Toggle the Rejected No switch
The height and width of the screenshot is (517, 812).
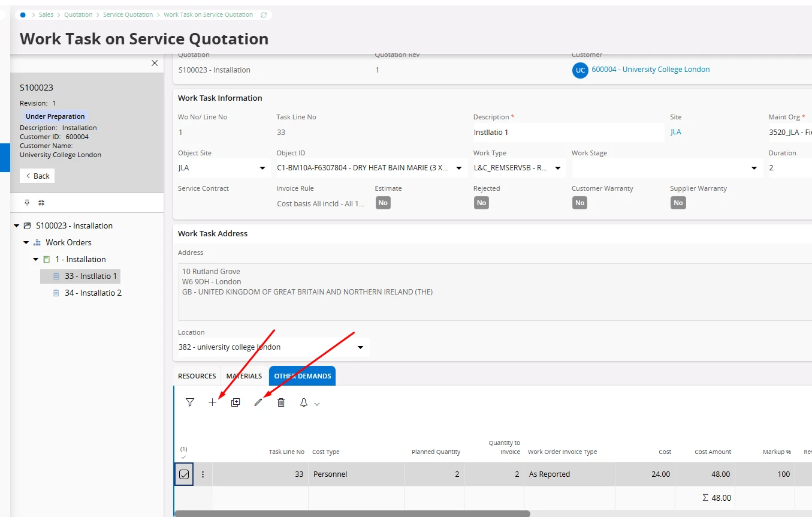(x=481, y=203)
